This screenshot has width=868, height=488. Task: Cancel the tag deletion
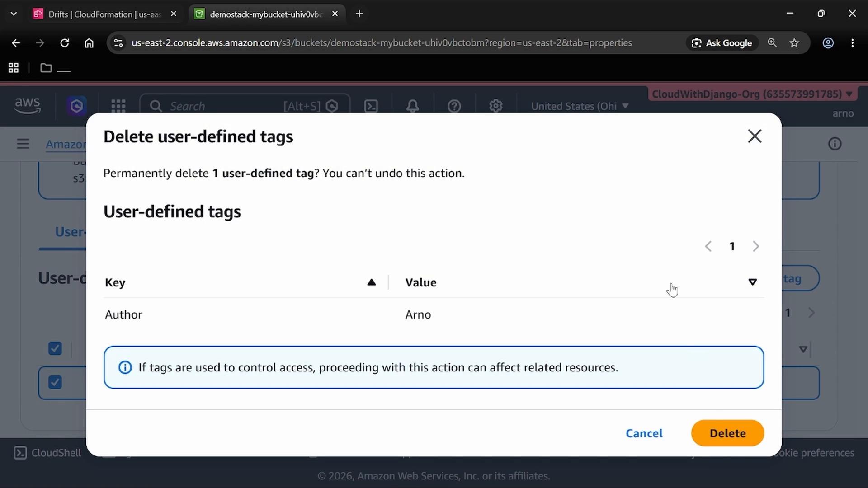pyautogui.click(x=644, y=433)
